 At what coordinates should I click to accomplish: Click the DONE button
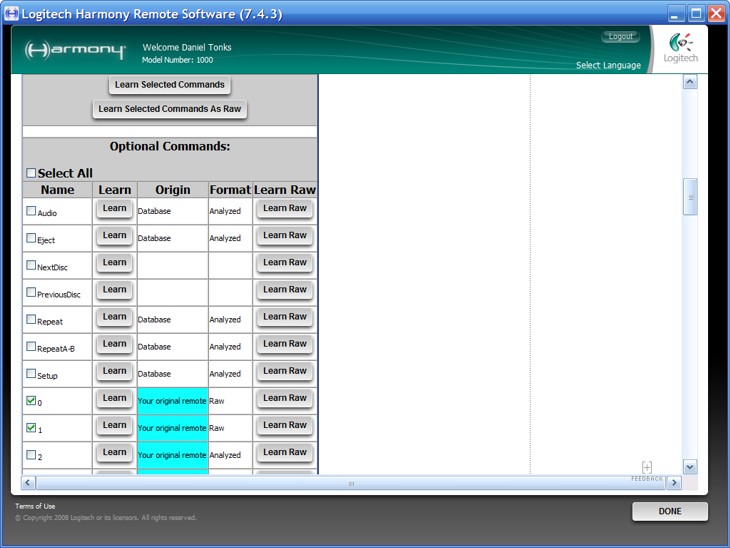click(x=669, y=511)
